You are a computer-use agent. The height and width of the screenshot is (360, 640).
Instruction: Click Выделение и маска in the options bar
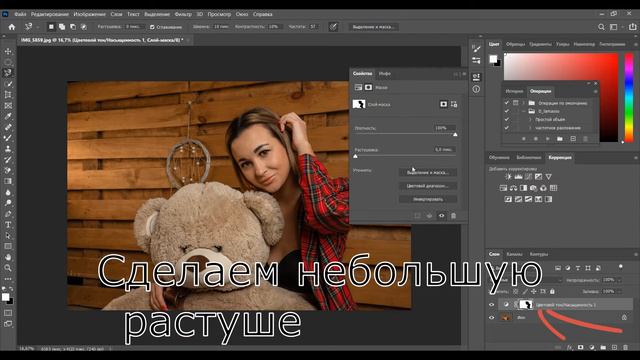(373, 27)
